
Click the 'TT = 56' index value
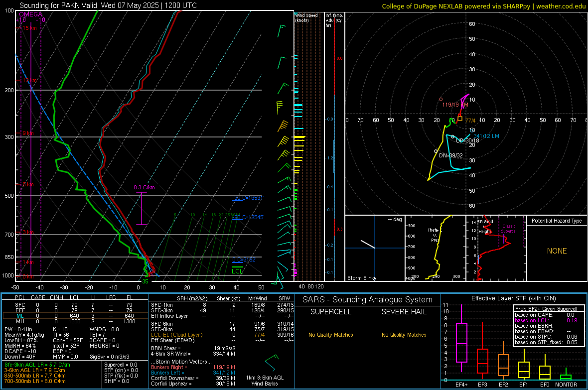(60, 335)
